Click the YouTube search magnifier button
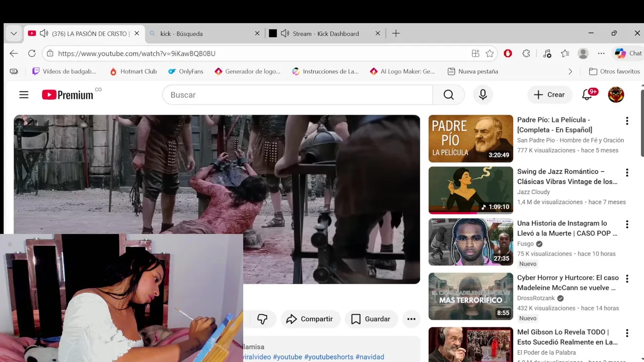 [448, 95]
